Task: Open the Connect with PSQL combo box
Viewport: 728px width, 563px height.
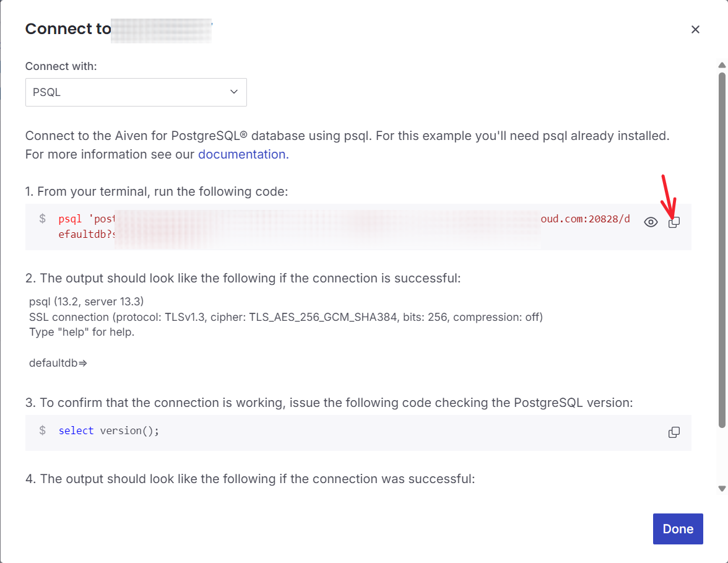Action: [136, 92]
